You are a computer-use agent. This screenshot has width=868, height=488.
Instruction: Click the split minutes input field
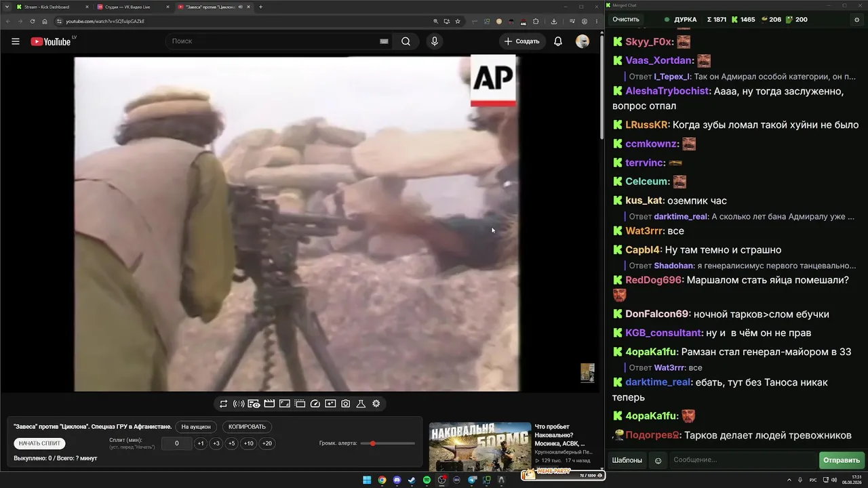(176, 444)
